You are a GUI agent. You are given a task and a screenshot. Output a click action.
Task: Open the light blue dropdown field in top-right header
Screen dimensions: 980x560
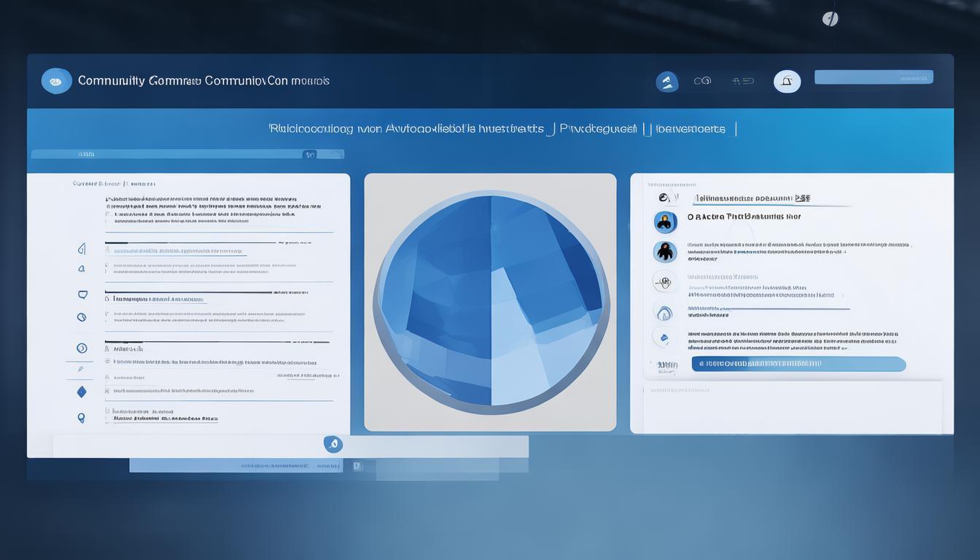(x=874, y=77)
